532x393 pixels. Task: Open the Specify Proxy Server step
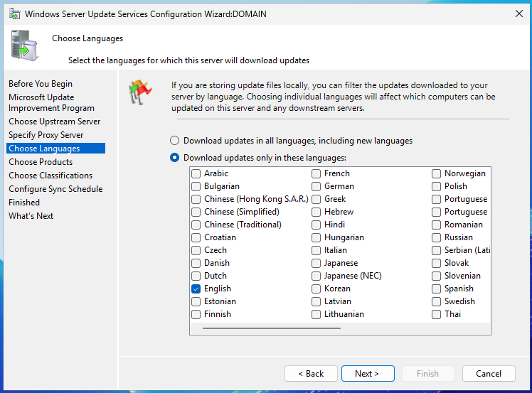point(46,135)
